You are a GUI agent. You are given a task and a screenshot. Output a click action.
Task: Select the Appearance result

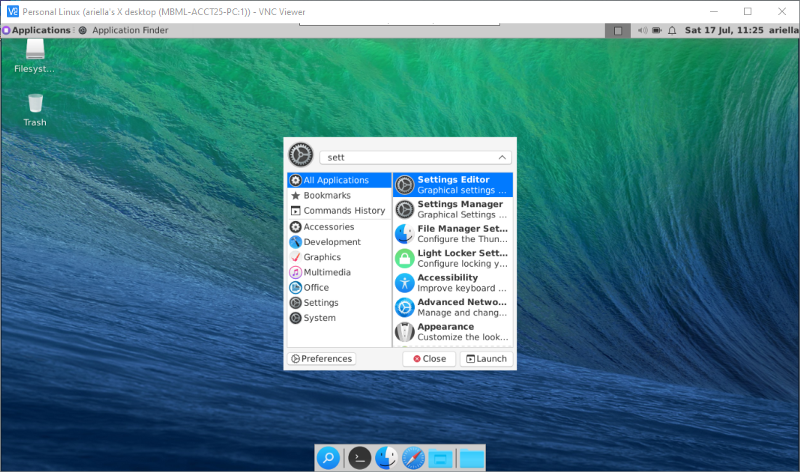pyautogui.click(x=453, y=332)
